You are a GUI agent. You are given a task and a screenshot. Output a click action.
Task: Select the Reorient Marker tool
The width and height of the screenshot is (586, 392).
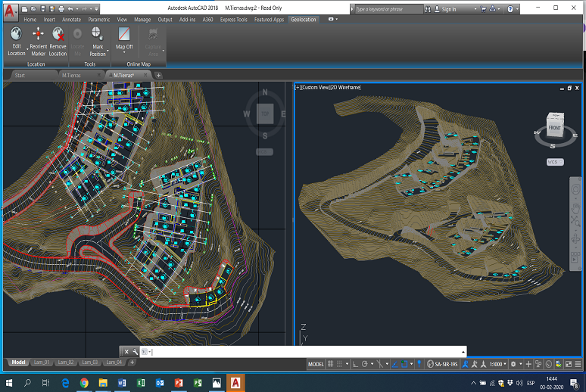tap(38, 34)
